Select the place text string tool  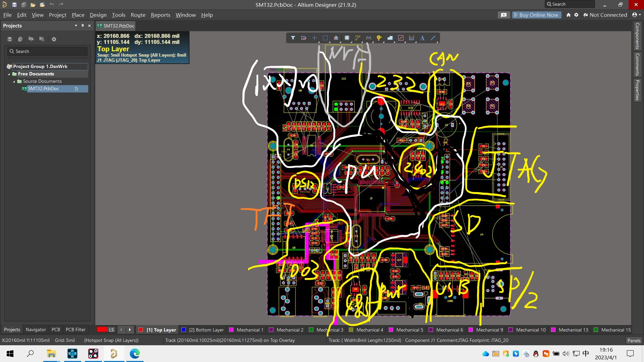pyautogui.click(x=422, y=38)
